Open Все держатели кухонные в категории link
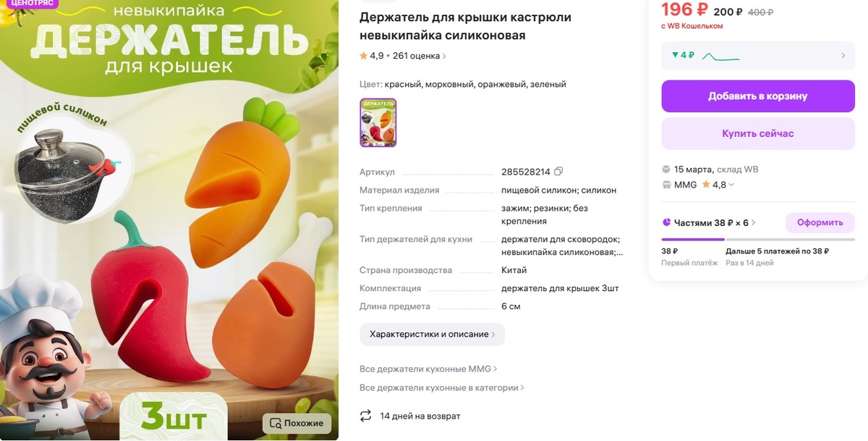The width and height of the screenshot is (868, 441). [442, 387]
